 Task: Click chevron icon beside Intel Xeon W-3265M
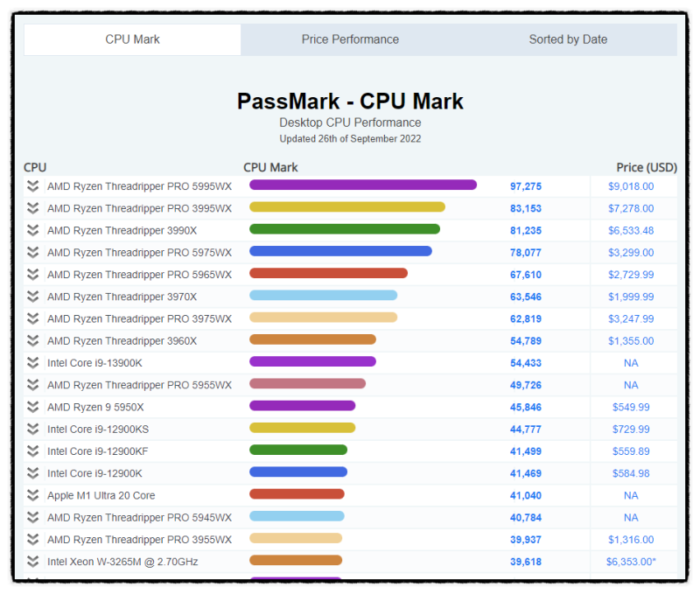32,562
